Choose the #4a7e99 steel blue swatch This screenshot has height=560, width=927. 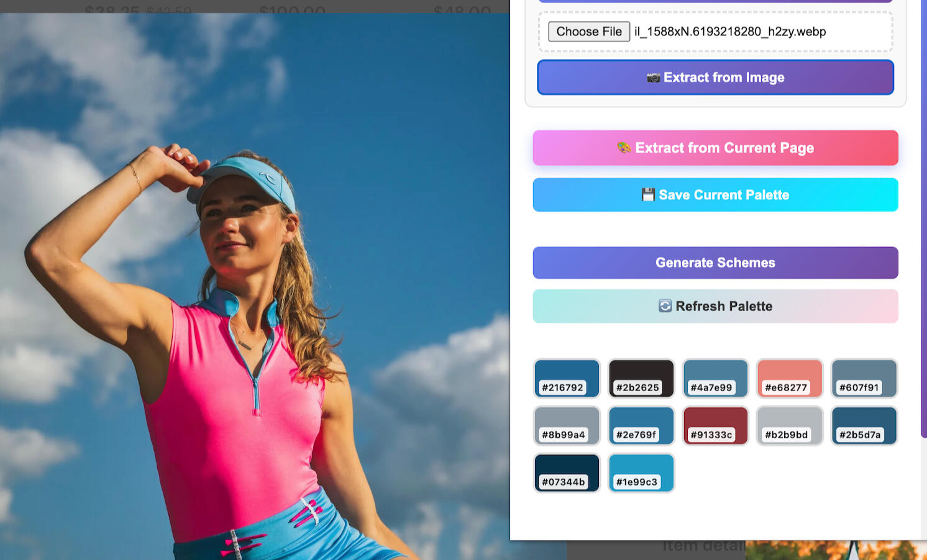[715, 378]
